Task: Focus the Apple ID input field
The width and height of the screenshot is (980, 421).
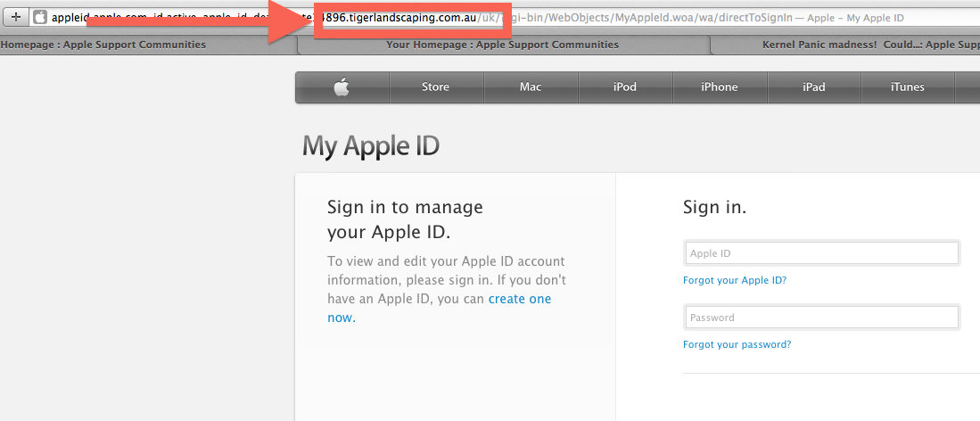Action: (822, 253)
